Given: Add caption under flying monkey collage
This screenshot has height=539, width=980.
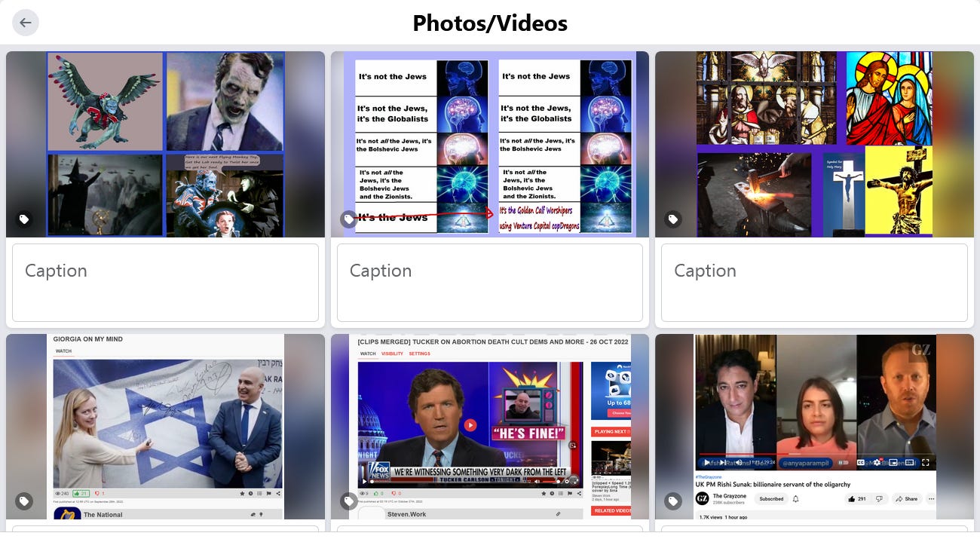Looking at the screenshot, I should [165, 283].
